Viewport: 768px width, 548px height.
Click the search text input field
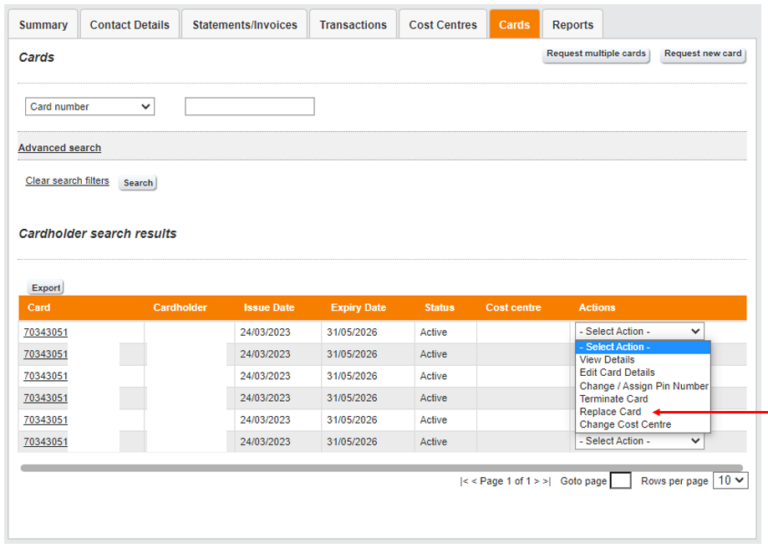click(x=249, y=107)
